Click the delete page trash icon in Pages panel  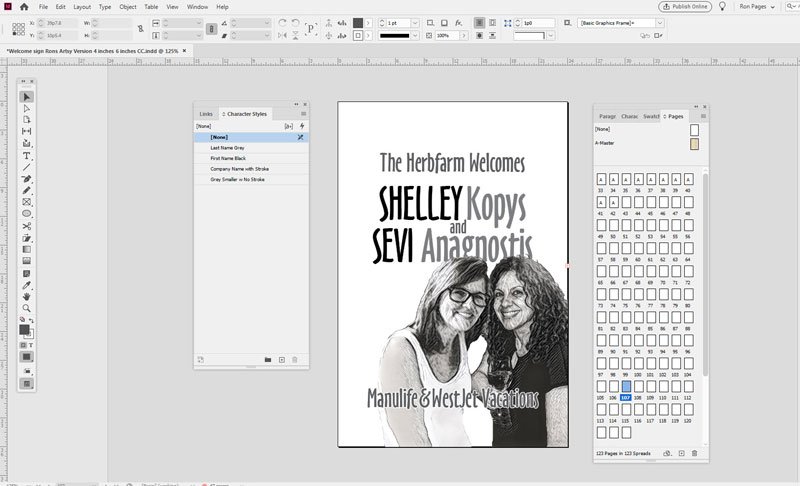694,453
